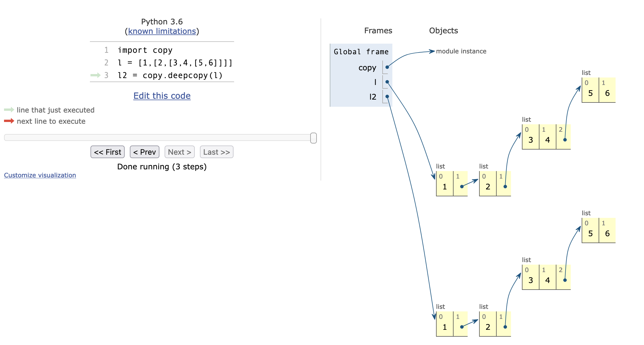Toggle visualization step progress bar
This screenshot has height=345, width=644.
tap(161, 137)
